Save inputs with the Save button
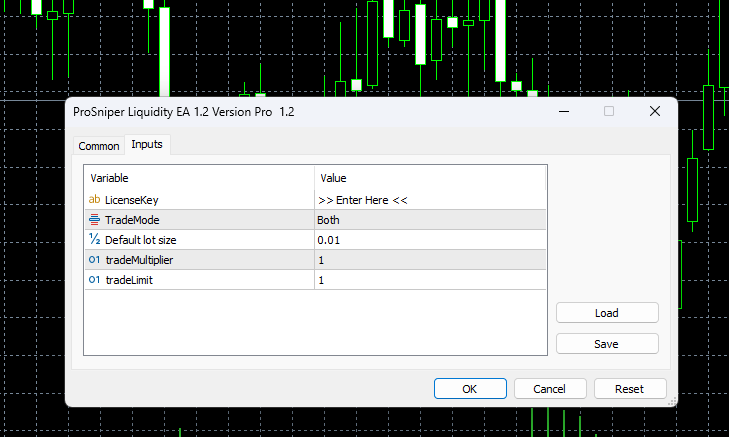 click(606, 343)
